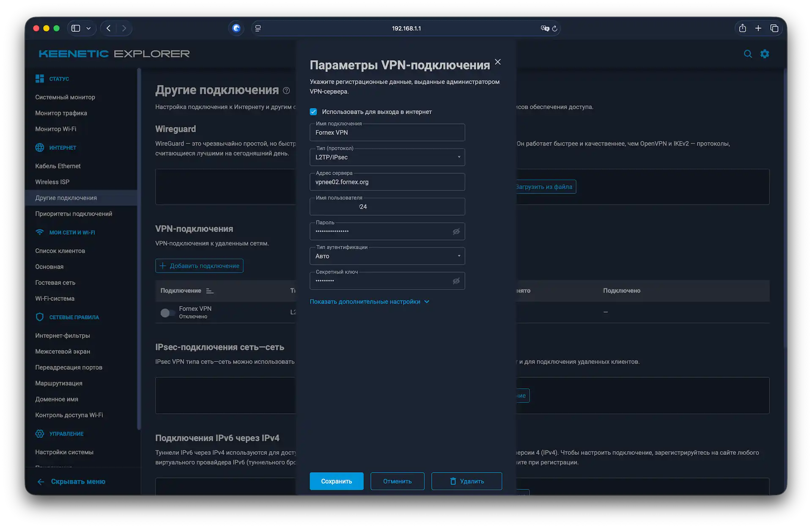Screen dimensions: 812x528
Task: Click the Wi-Fi icon beside МОИ СЕТИ И WI-FI
Action: click(39, 232)
